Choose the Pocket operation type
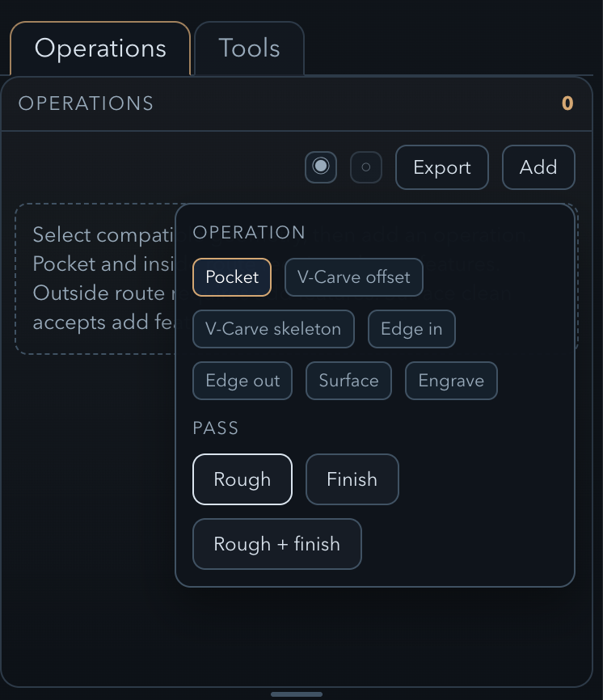The width and height of the screenshot is (603, 700). click(232, 277)
